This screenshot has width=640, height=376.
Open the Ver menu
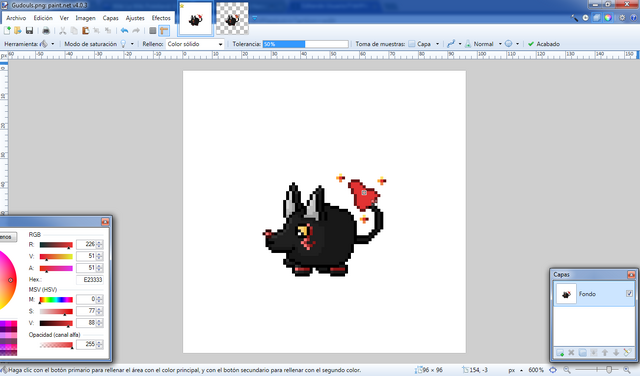coord(64,18)
